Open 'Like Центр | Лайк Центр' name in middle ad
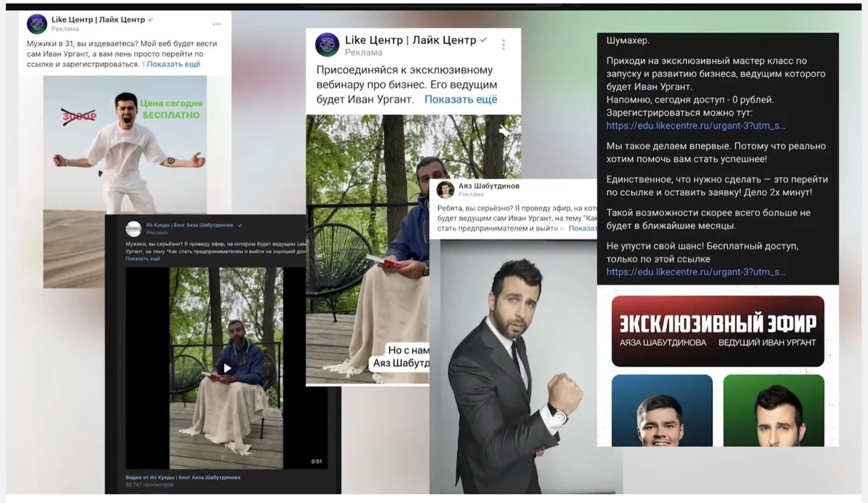This screenshot has width=868, height=503. (x=410, y=40)
